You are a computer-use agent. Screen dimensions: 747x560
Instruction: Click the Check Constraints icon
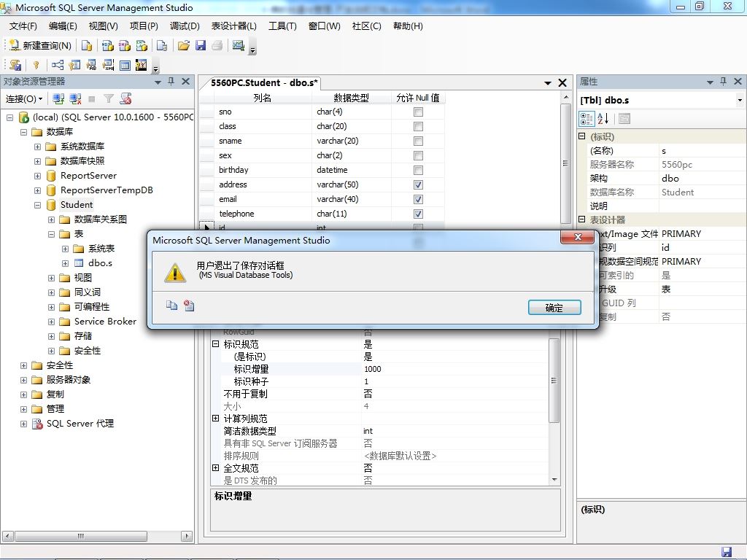125,65
